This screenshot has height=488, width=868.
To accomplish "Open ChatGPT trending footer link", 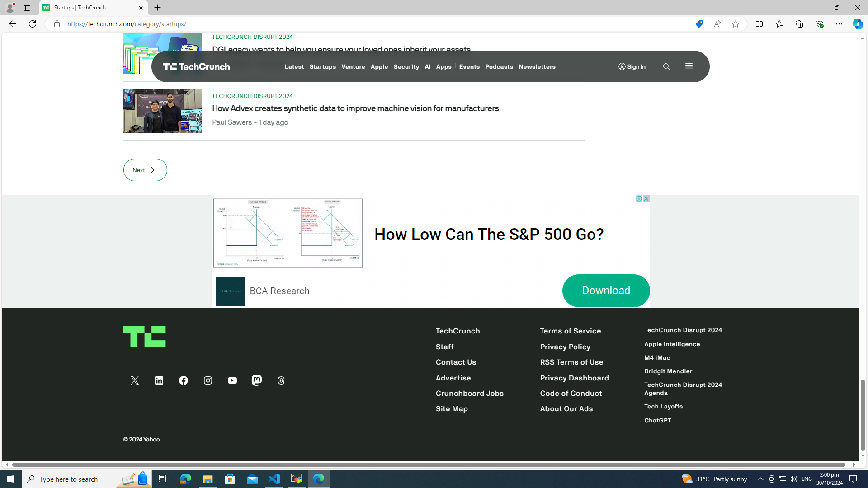I will tap(658, 420).
